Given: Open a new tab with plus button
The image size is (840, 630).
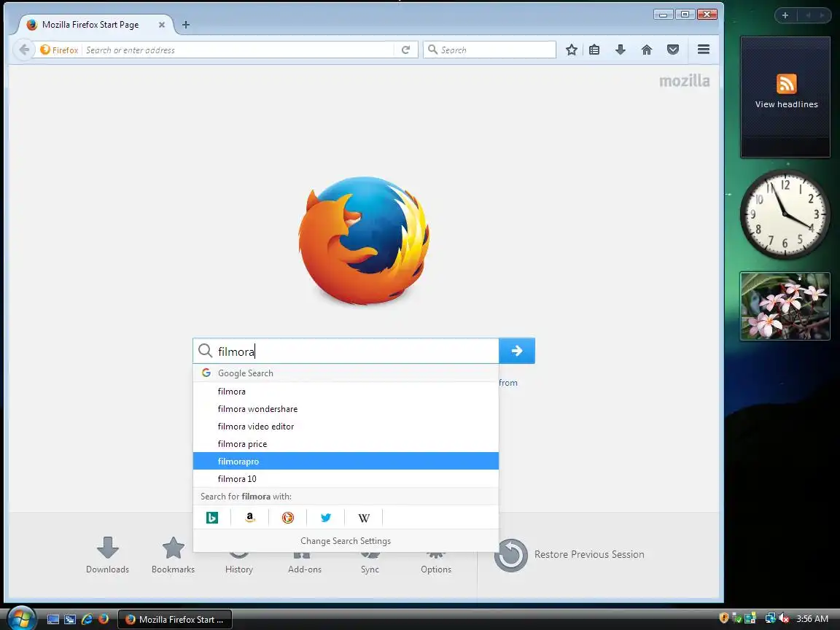Looking at the screenshot, I should tap(186, 25).
